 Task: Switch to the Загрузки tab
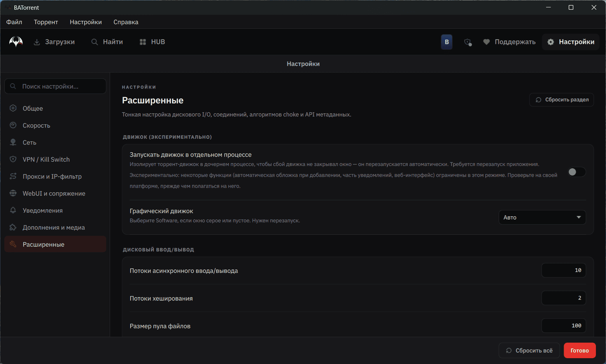pos(54,42)
